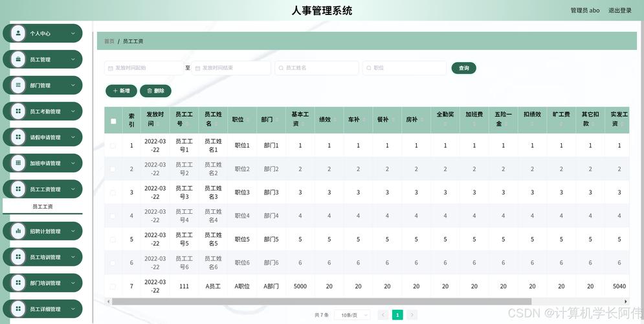Click the calendar icon in 发放时间起始
The image size is (644, 324).
tap(110, 68)
